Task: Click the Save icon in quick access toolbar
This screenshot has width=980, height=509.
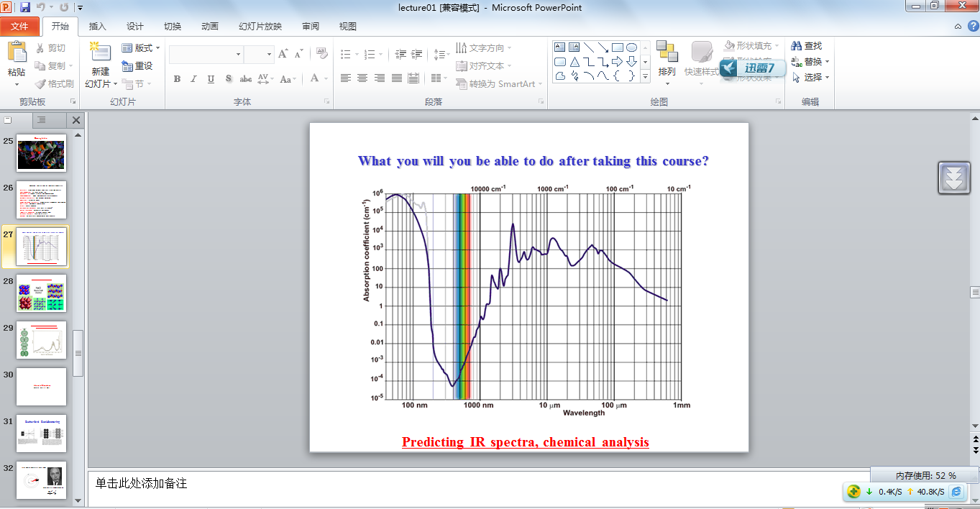Action: coord(25,7)
